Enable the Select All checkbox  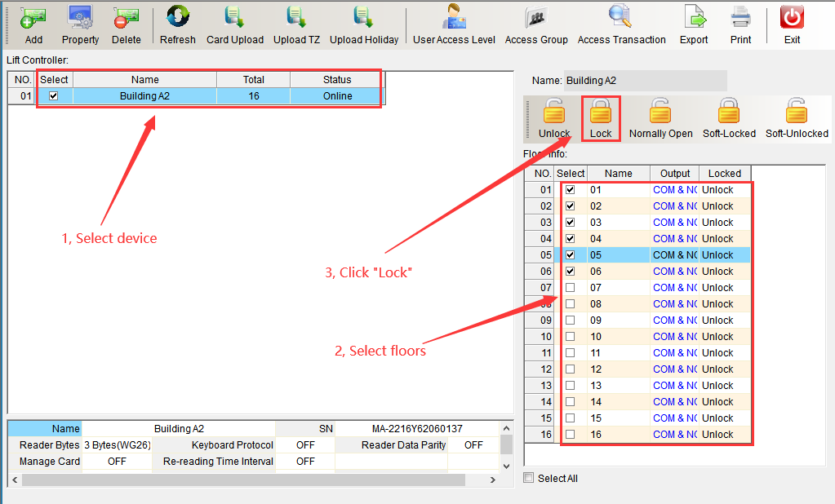pyautogui.click(x=529, y=478)
